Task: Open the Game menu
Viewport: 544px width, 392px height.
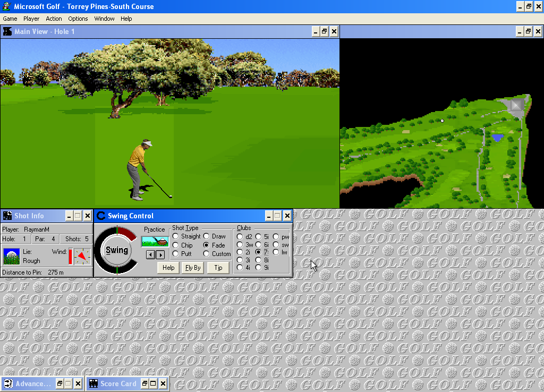Action: [x=10, y=19]
